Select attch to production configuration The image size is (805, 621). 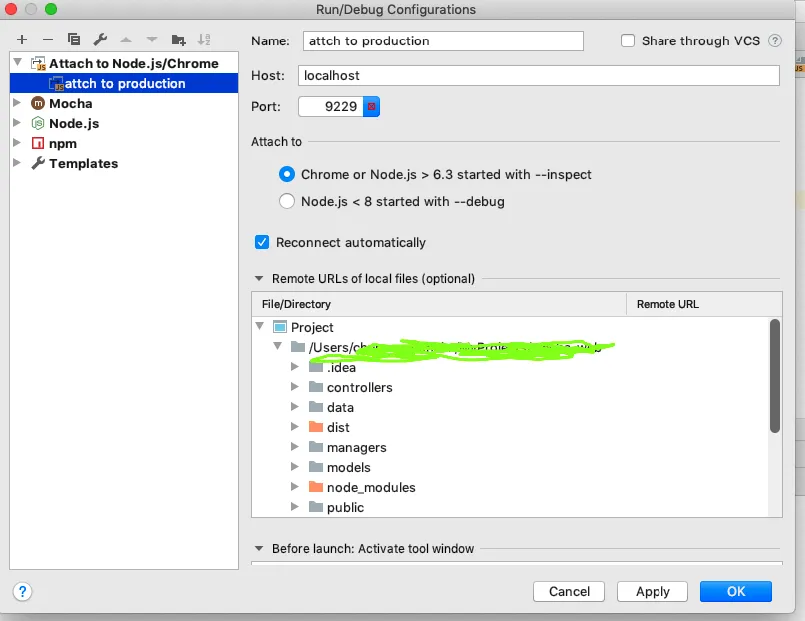[124, 83]
